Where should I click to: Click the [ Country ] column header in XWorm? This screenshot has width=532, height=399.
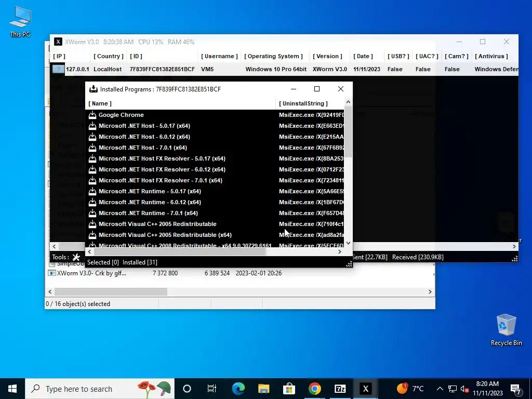109,56
